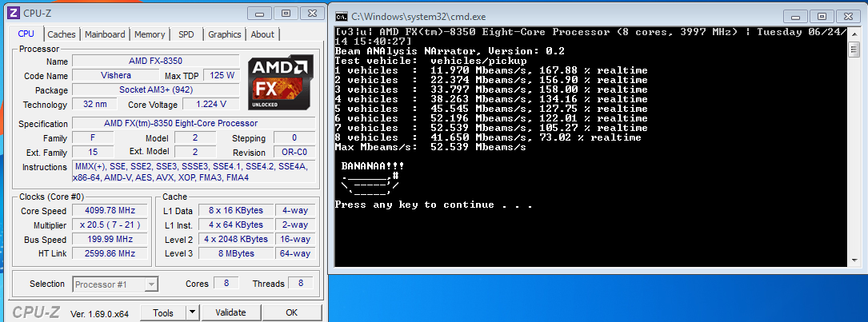Image resolution: width=868 pixels, height=322 pixels.
Task: Expand the Tools dropdown arrow
Action: click(192, 312)
